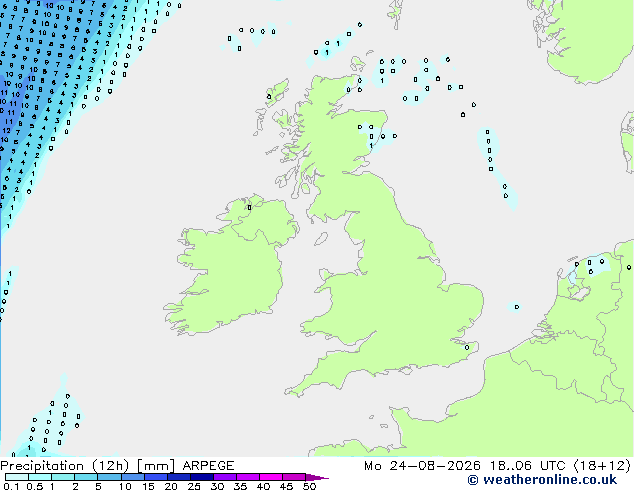
Task: Click the legend value '25' label
Action: click(194, 486)
